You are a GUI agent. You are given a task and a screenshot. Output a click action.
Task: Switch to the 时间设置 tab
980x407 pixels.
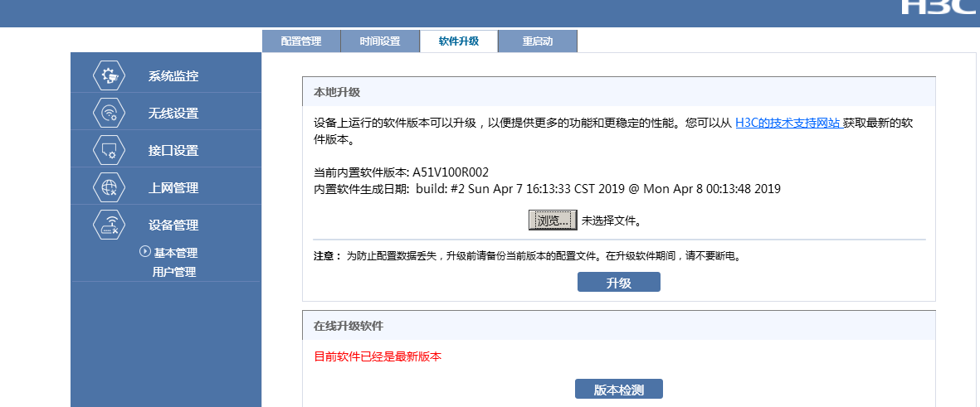click(380, 41)
